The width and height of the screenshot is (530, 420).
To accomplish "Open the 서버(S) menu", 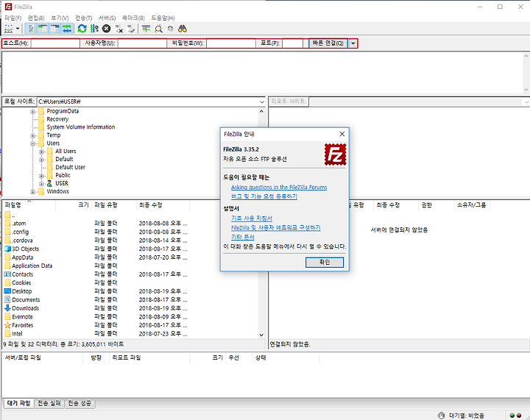I will tap(107, 18).
